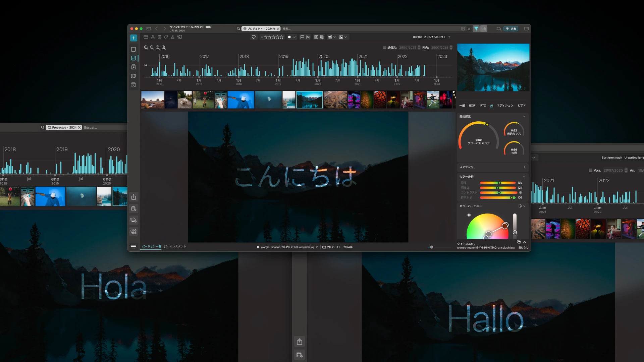Toggle eye visibility in color harmony panel

click(x=469, y=215)
